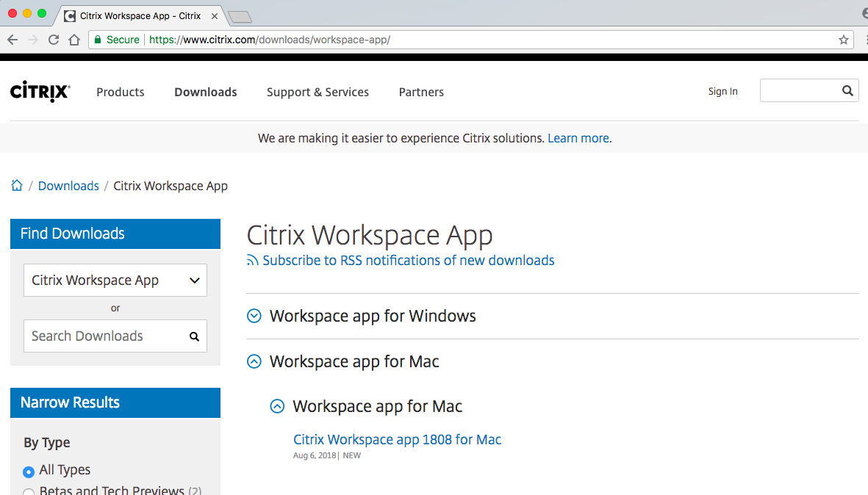This screenshot has width=868, height=495.
Task: Follow the Learn more link
Action: point(578,138)
